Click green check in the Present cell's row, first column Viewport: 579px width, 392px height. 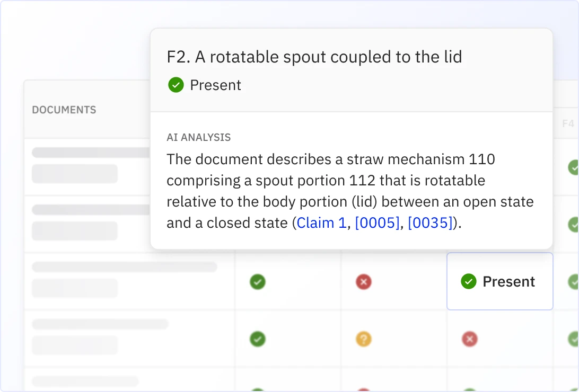pos(258,282)
